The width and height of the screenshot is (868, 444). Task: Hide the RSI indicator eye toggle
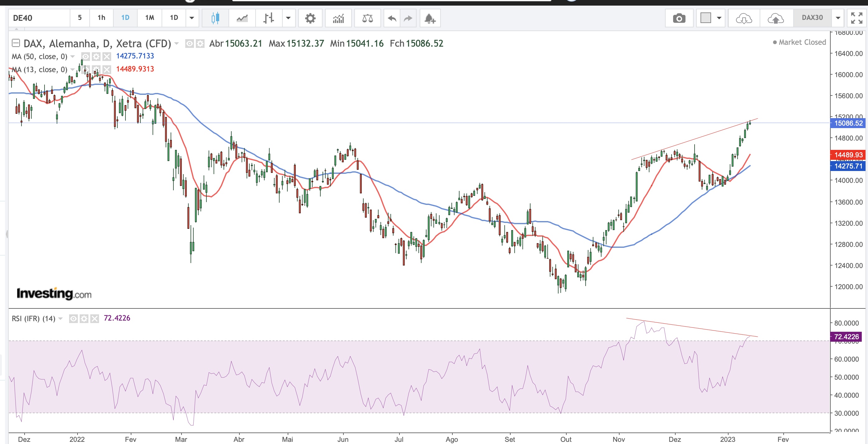73,318
